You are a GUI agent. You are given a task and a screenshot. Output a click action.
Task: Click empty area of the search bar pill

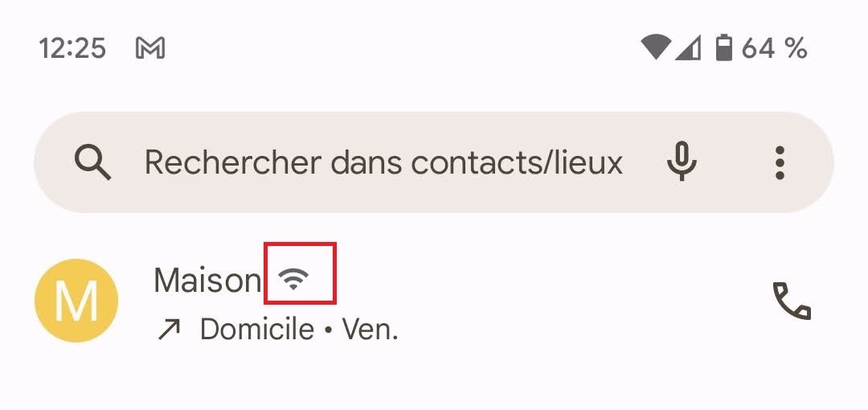click(x=643, y=193)
